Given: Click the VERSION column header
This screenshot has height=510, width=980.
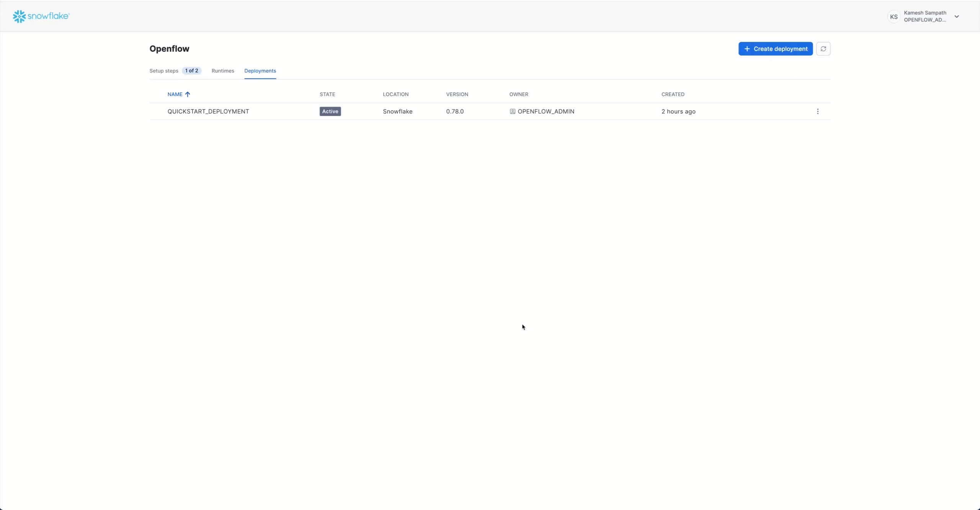Looking at the screenshot, I should pyautogui.click(x=457, y=94).
